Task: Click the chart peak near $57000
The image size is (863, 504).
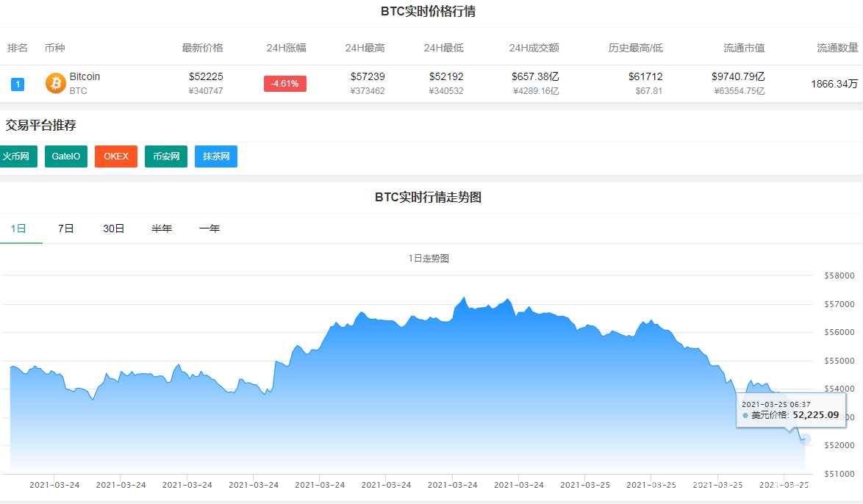Action: click(463, 298)
